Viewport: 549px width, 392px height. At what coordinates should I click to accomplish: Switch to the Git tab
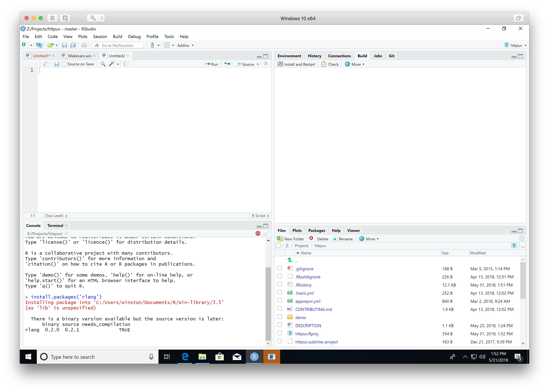click(391, 55)
